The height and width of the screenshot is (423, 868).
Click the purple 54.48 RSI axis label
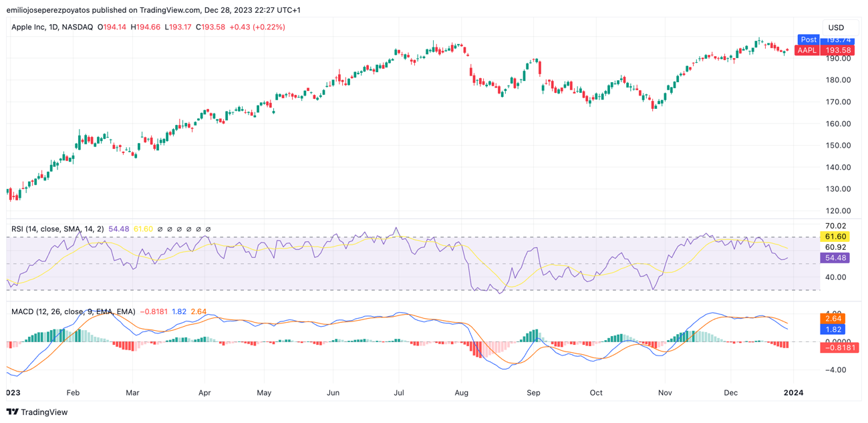coord(835,258)
